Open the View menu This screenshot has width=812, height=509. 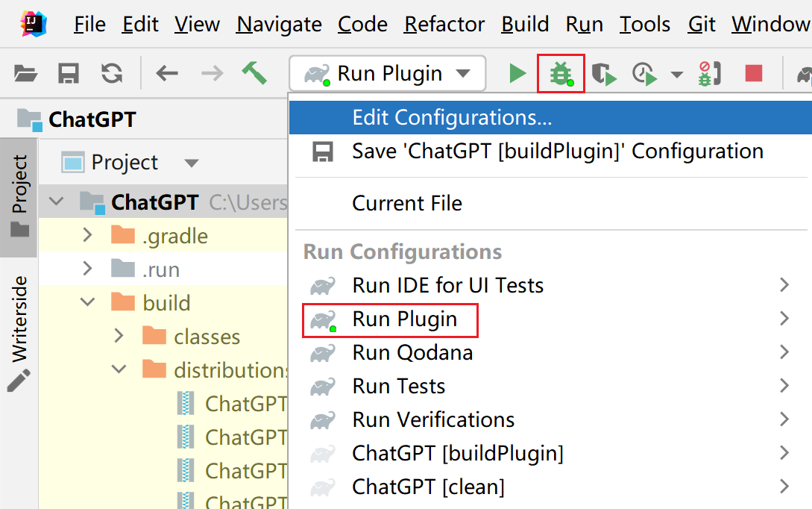tap(197, 25)
